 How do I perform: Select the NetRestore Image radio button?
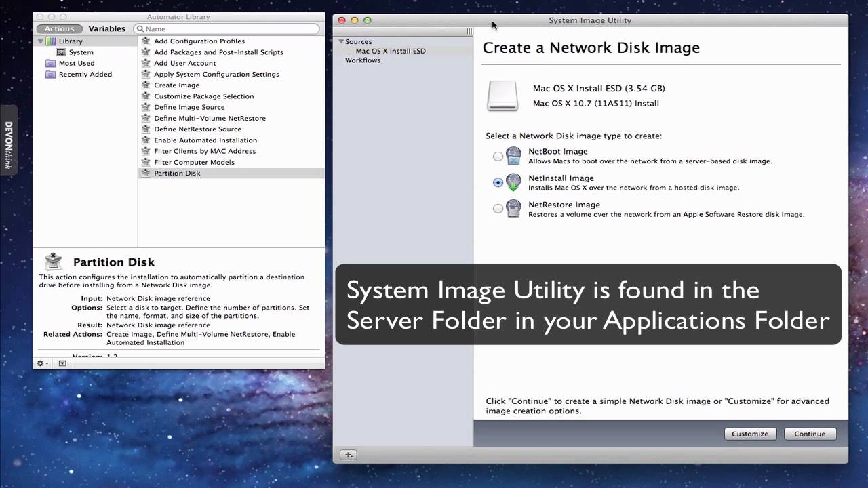click(x=498, y=209)
